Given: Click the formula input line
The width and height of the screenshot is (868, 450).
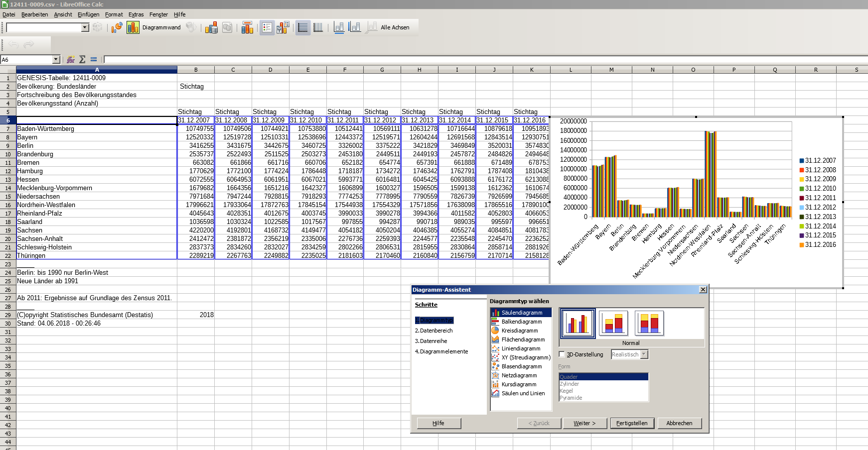Looking at the screenshot, I should [485, 60].
